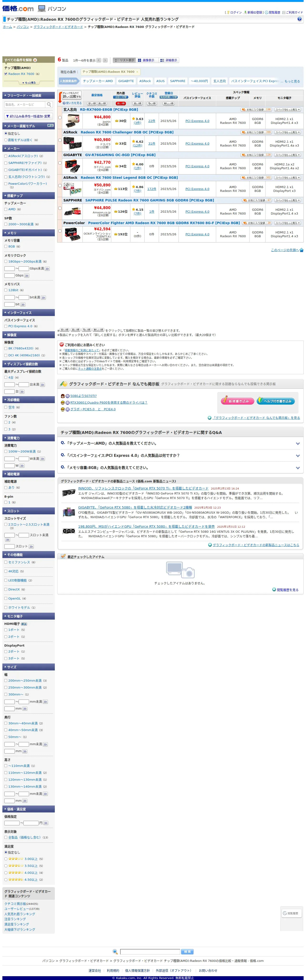The width and height of the screenshot is (306, 980).
Task: Go to previous page arrow in pagination
Action: point(99,60)
